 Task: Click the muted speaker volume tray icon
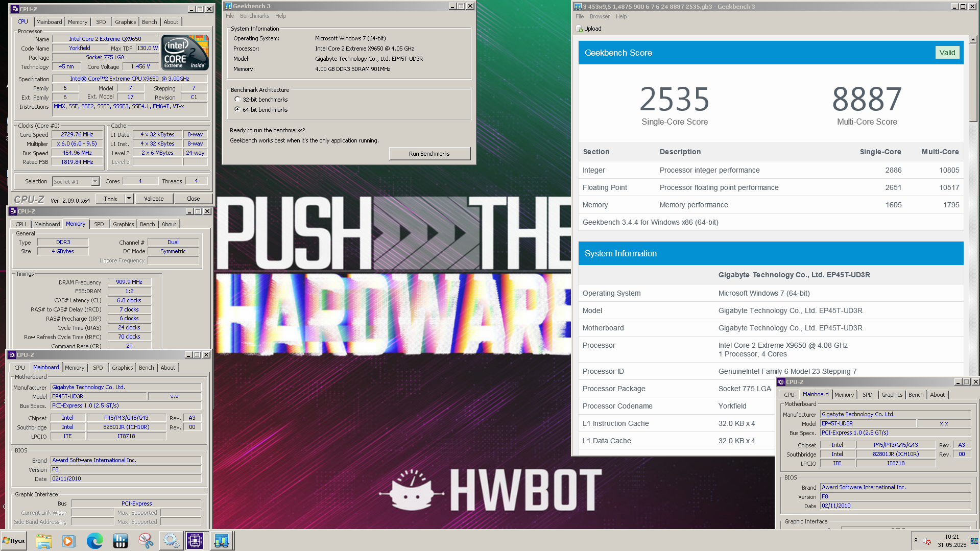(927, 541)
